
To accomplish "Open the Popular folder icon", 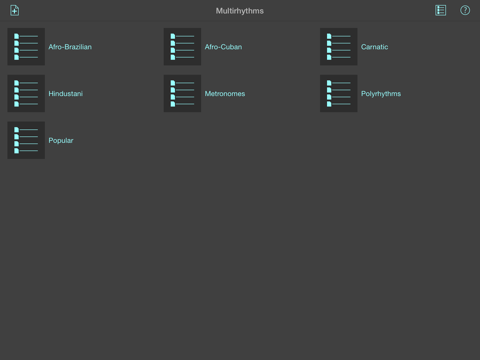I will click(26, 140).
